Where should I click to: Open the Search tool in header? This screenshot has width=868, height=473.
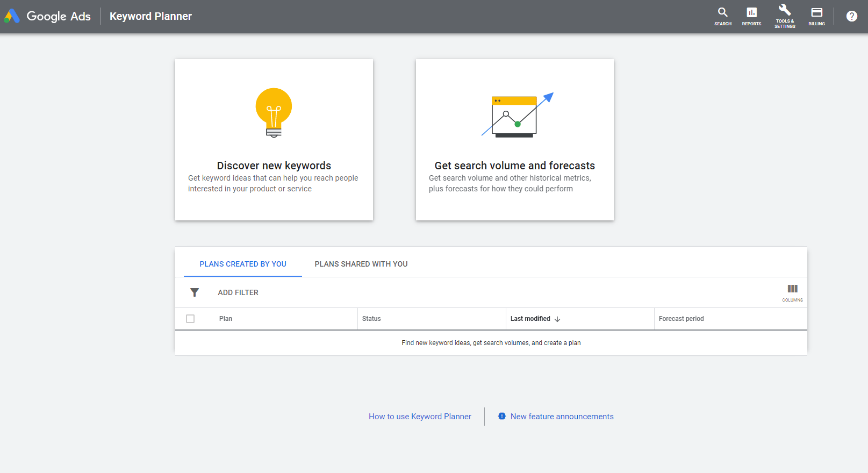coord(723,16)
